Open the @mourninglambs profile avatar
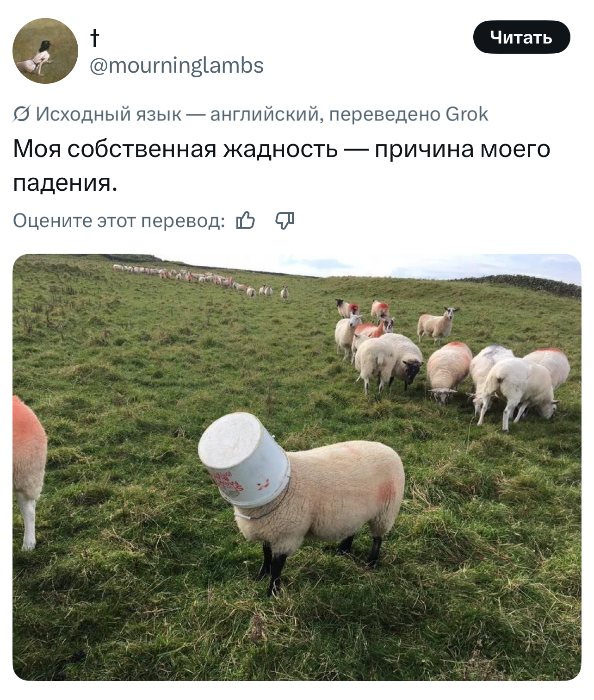594x700 pixels. coord(45,51)
